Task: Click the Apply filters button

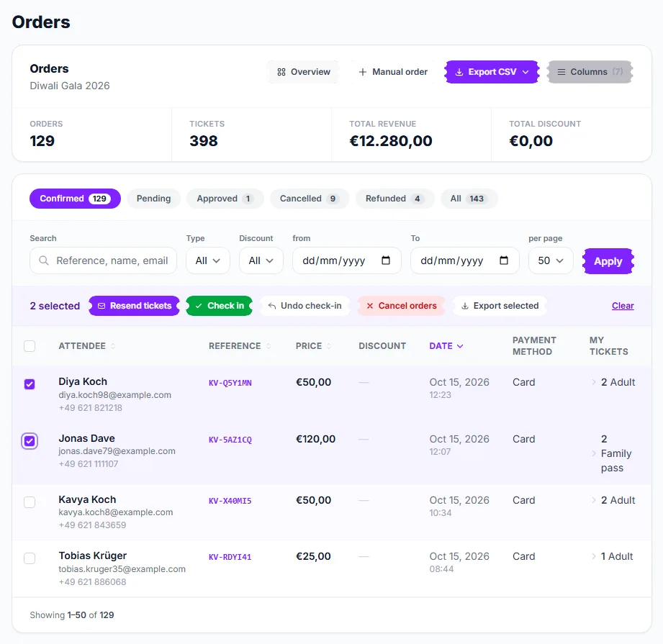Action: tap(608, 261)
